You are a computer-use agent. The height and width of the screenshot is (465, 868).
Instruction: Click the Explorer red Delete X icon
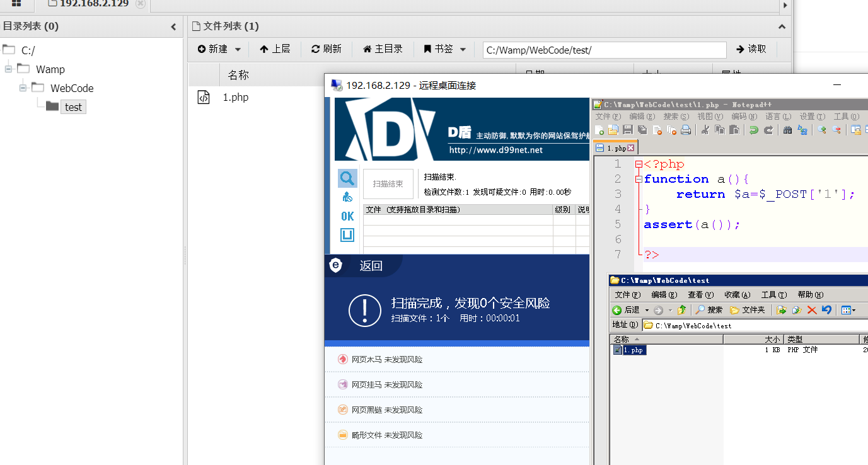(x=812, y=310)
